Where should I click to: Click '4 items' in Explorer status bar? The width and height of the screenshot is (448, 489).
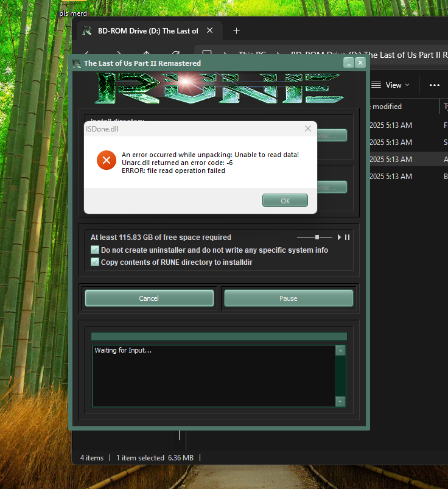pos(92,458)
